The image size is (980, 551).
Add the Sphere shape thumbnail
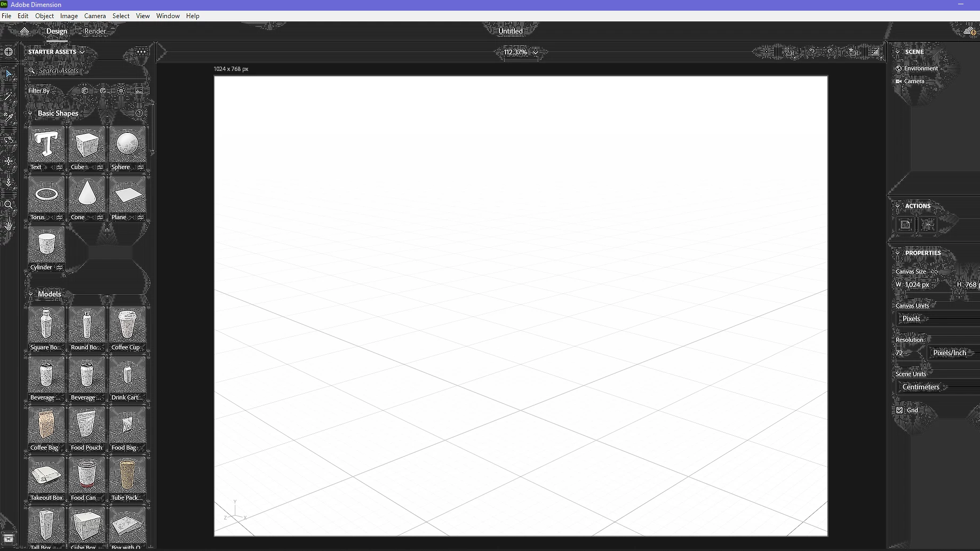(x=128, y=144)
